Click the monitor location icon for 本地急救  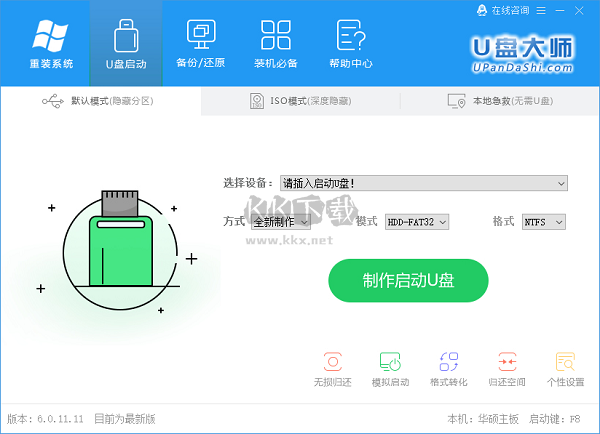(x=457, y=101)
